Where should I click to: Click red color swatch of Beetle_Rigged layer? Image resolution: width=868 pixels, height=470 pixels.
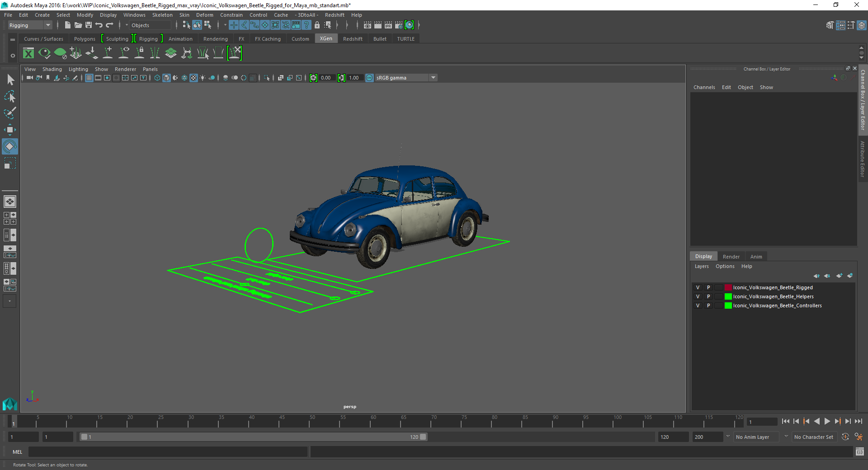pos(728,287)
